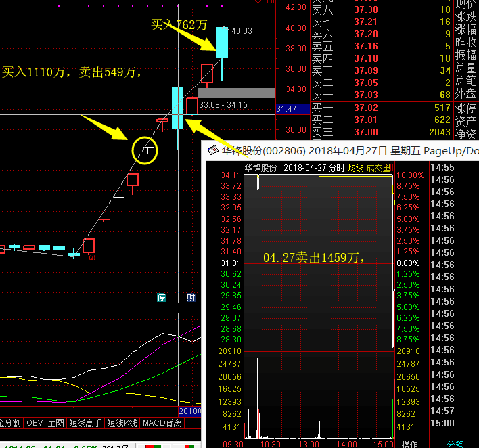This screenshot has width=479, height=448.
Task: Click the circled white cross candlestick
Action: [x=146, y=149]
